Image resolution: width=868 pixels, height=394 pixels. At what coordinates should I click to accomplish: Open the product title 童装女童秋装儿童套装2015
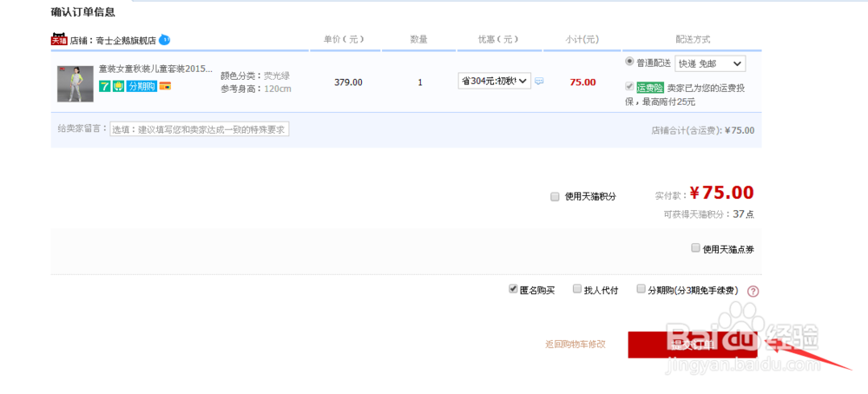coord(155,69)
